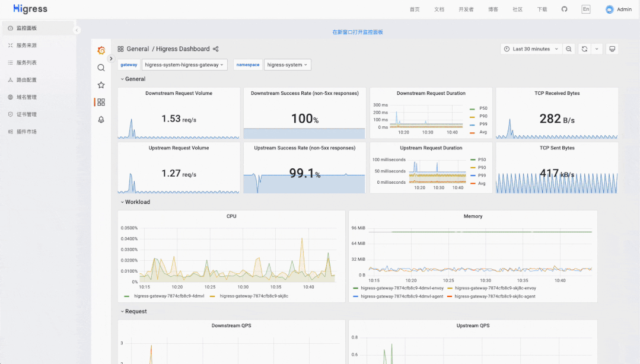Cycle view mode with monitor icon
The height and width of the screenshot is (364, 640).
612,49
